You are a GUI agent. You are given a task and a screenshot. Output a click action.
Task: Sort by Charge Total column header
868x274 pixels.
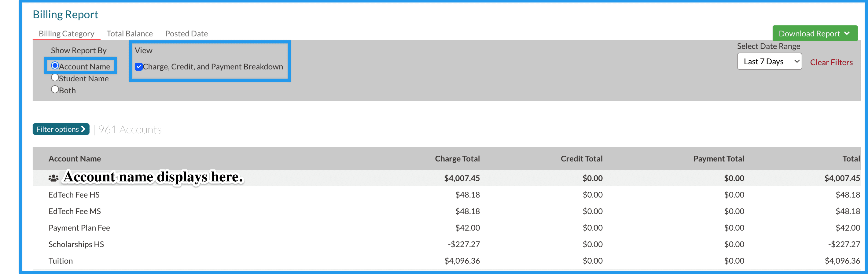(x=457, y=158)
